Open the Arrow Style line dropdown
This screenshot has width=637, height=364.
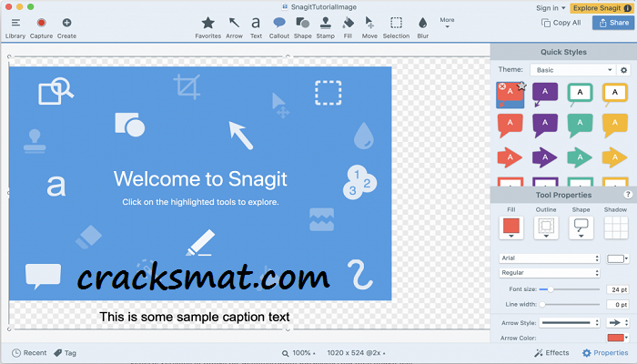pyautogui.click(x=570, y=322)
